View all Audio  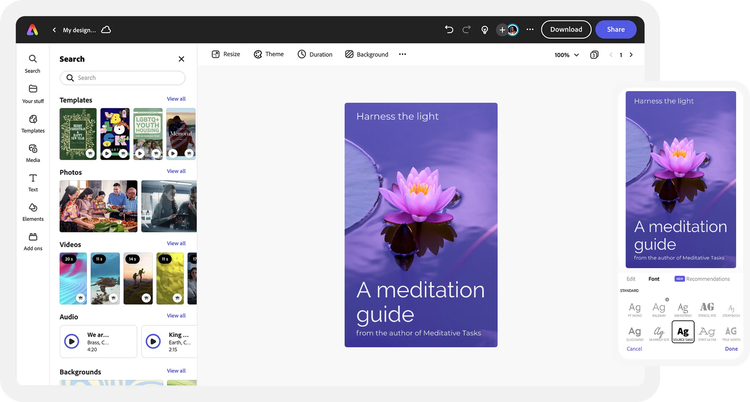[x=176, y=316]
